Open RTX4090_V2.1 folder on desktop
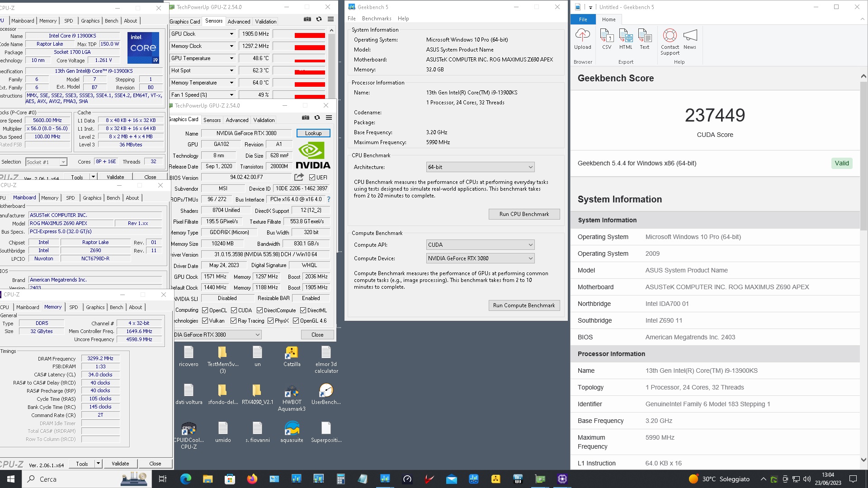Screen dimensions: 868x488 click(x=257, y=394)
